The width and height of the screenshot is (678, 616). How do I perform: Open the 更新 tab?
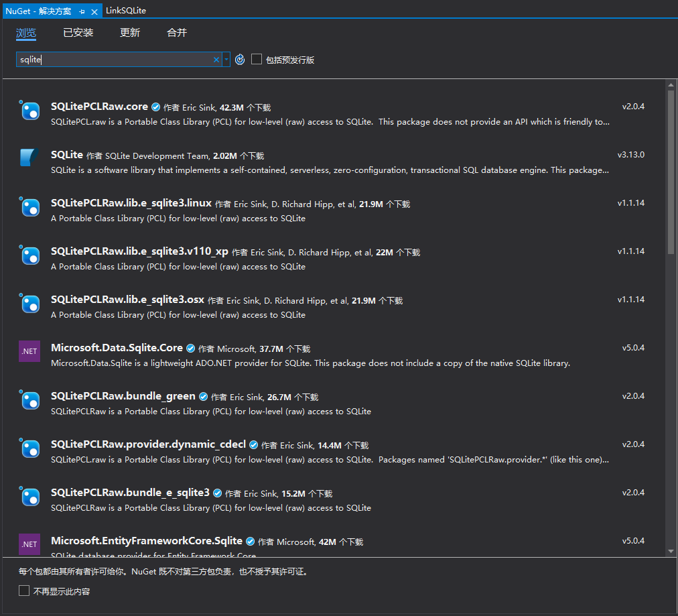129,32
